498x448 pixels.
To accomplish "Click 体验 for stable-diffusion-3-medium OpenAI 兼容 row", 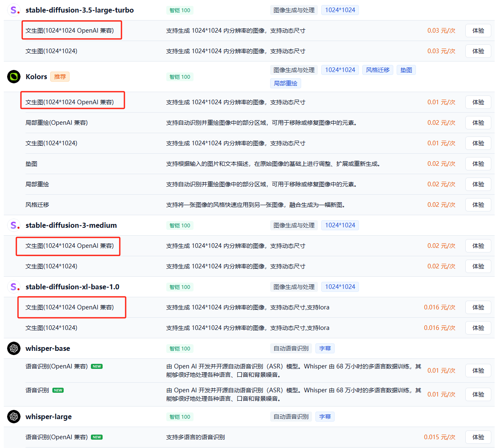I will coord(478,246).
